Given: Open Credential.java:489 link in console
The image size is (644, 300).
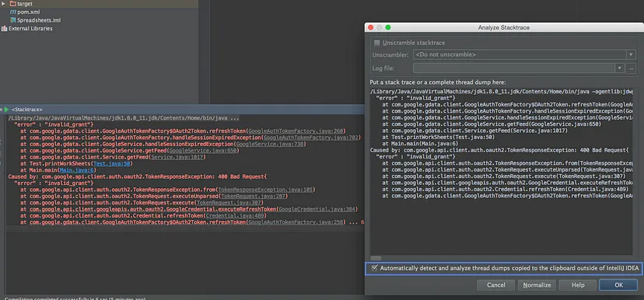Looking at the screenshot, I should (235, 216).
